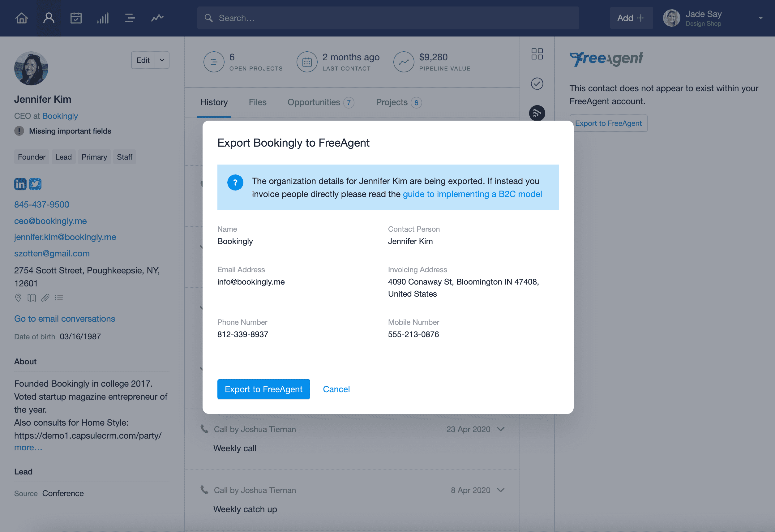Expand the Add button top right

click(x=631, y=18)
